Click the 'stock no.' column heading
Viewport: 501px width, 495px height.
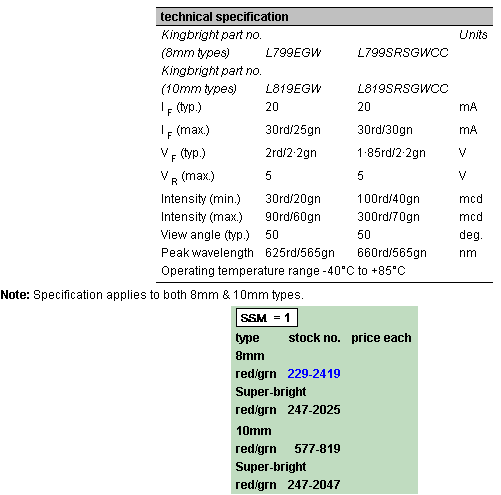click(314, 338)
